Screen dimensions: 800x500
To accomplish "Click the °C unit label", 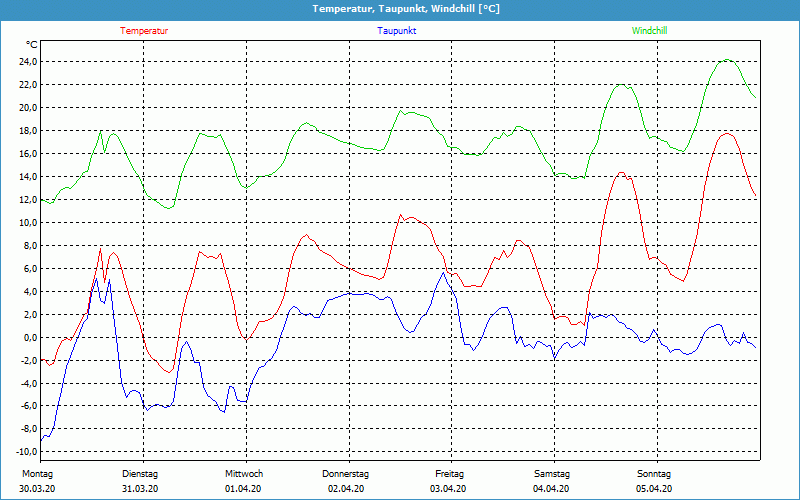I will [x=32, y=45].
